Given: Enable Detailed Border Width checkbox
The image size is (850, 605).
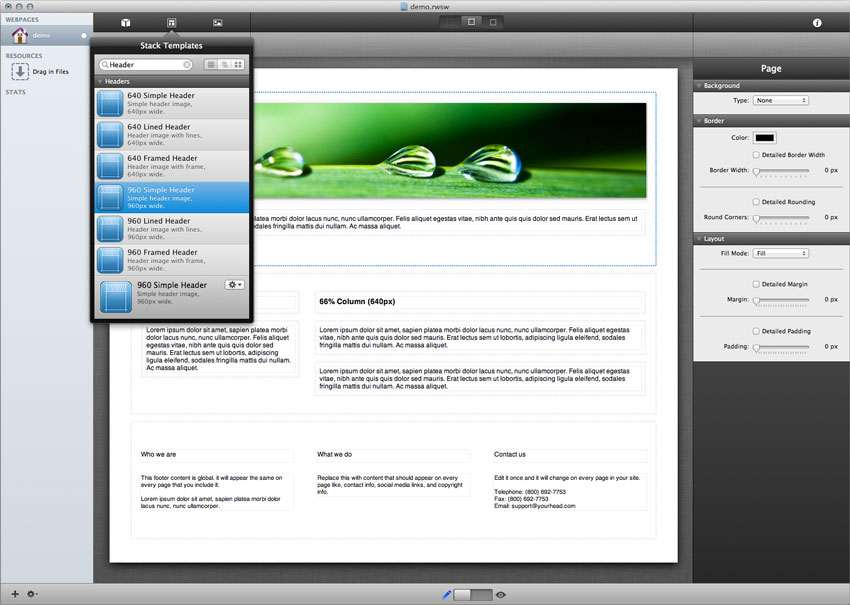Looking at the screenshot, I should [756, 155].
